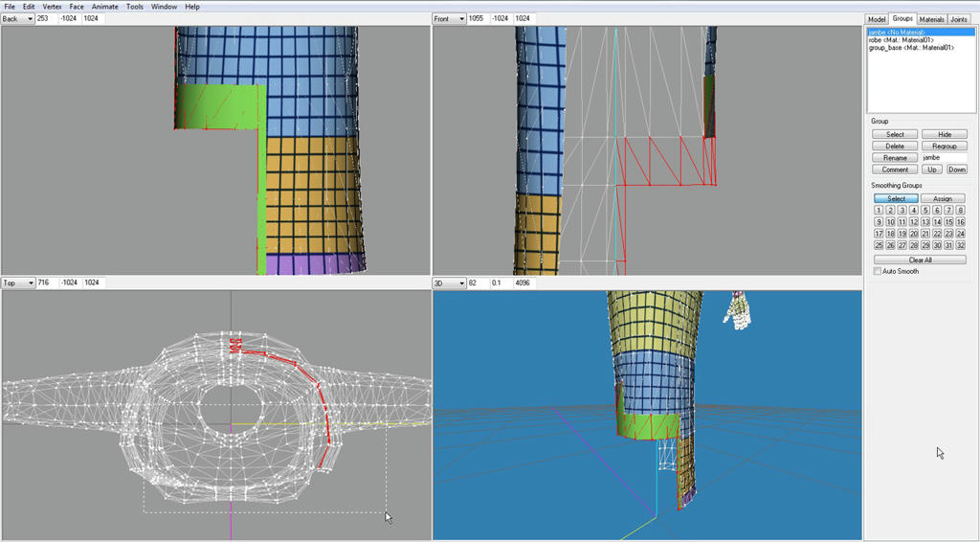Move the group Down in list
Screen dimensions: 980x542
[956, 169]
